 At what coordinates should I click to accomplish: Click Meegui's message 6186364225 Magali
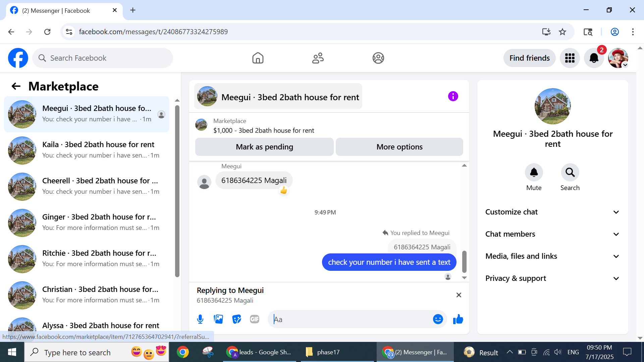[254, 180]
